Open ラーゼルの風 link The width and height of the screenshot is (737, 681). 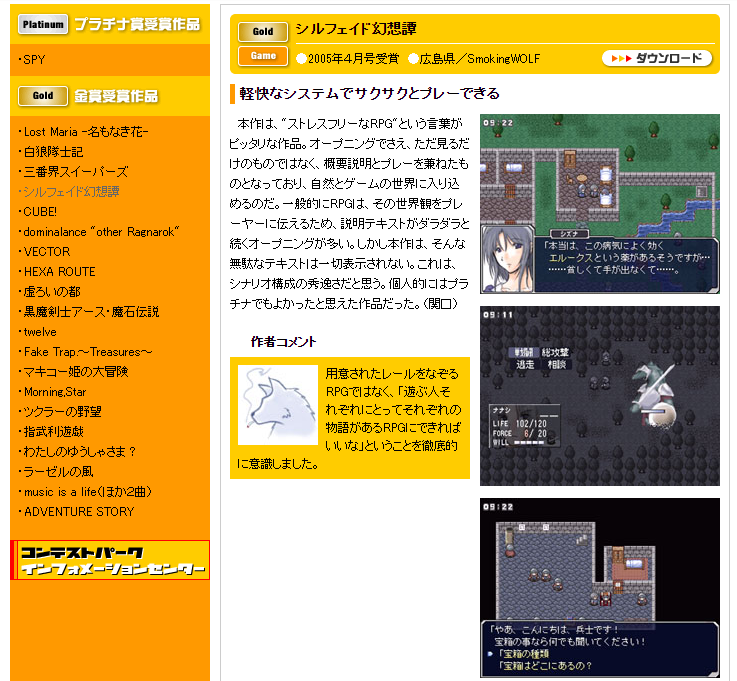point(59,471)
